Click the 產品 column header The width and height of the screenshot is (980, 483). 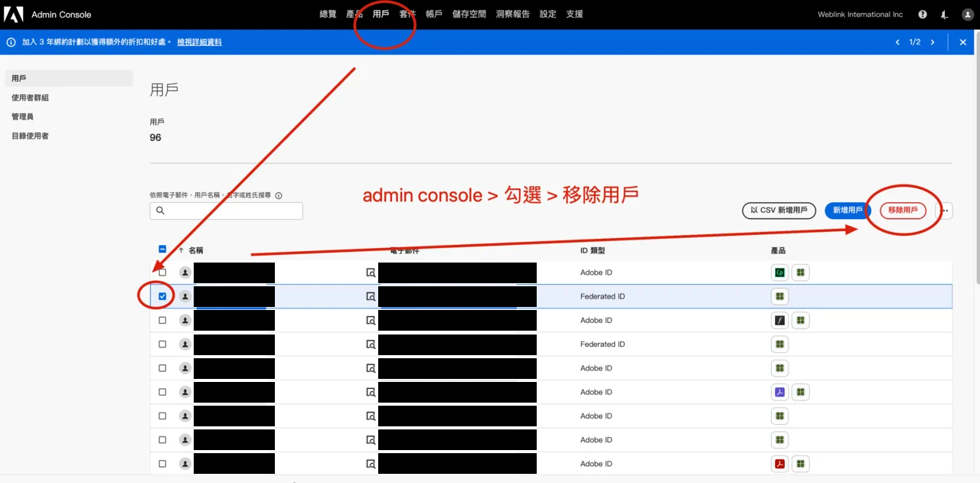778,250
